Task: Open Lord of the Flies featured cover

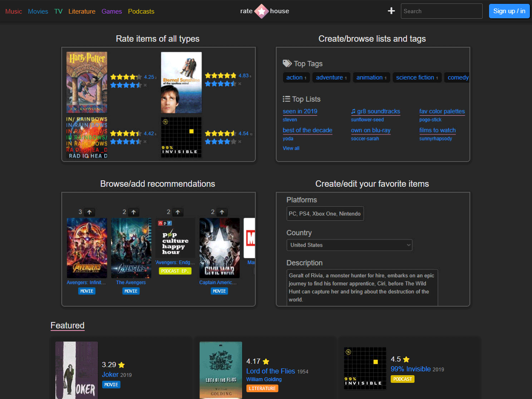Action: (x=221, y=370)
